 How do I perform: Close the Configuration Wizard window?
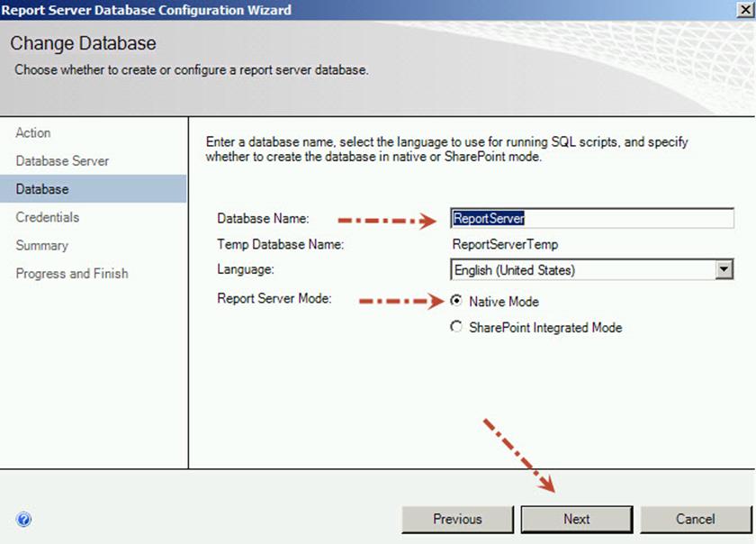tap(745, 10)
